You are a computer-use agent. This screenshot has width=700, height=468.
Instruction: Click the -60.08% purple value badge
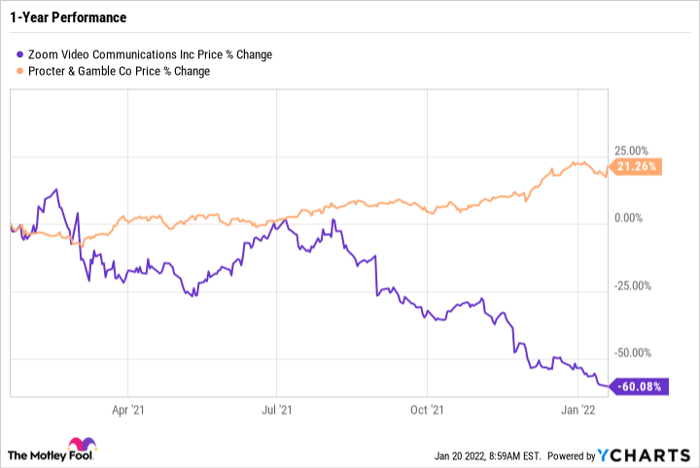click(637, 387)
